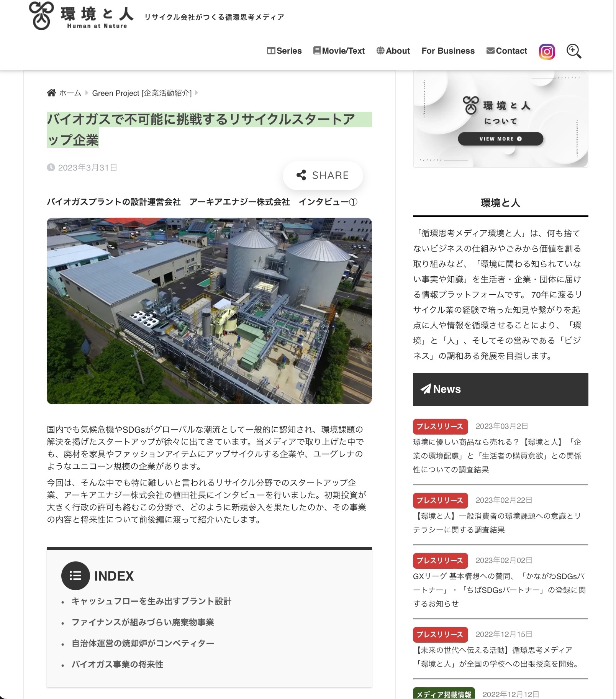616x699 pixels.
Task: Open the For Business menu item
Action: (448, 51)
